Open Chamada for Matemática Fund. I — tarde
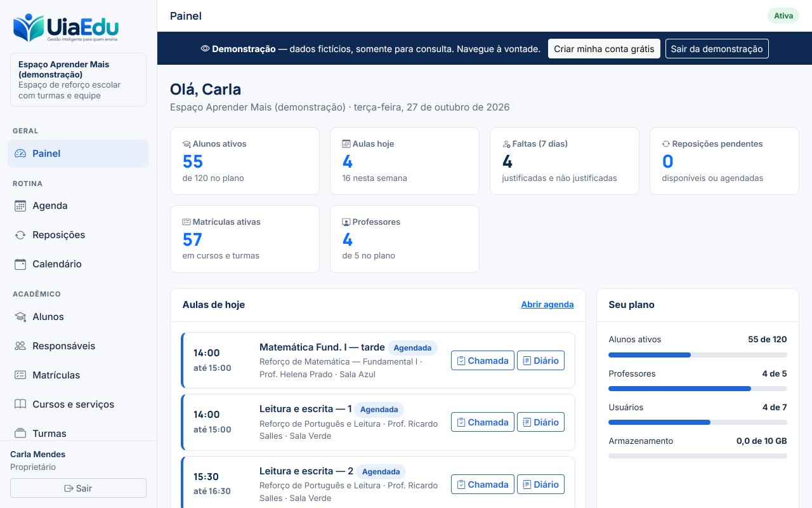 point(483,361)
